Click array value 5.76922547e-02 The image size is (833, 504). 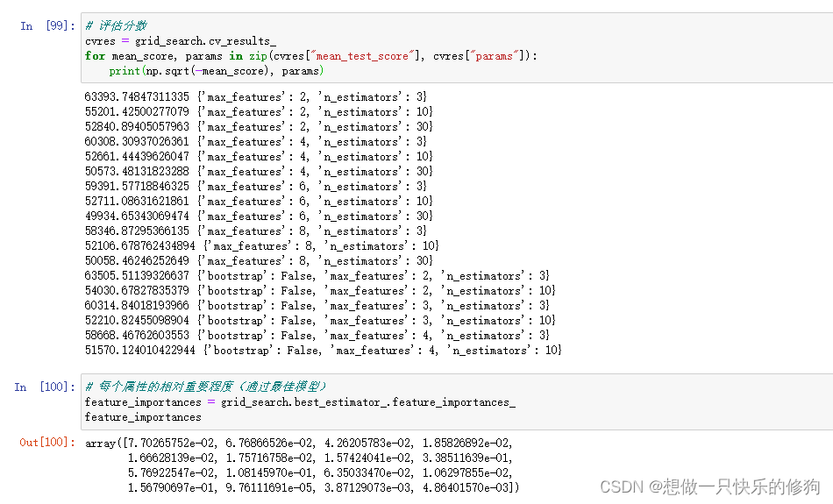coord(172,472)
